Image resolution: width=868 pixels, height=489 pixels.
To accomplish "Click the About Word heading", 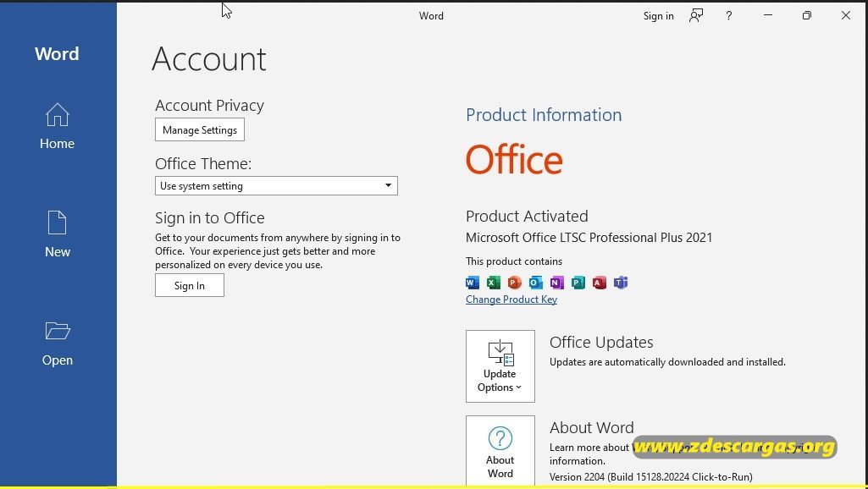I will [592, 427].
